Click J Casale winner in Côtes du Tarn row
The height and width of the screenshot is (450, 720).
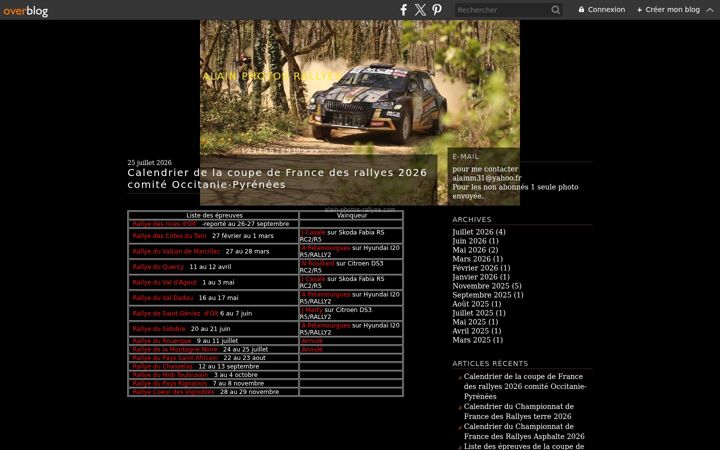click(x=313, y=232)
